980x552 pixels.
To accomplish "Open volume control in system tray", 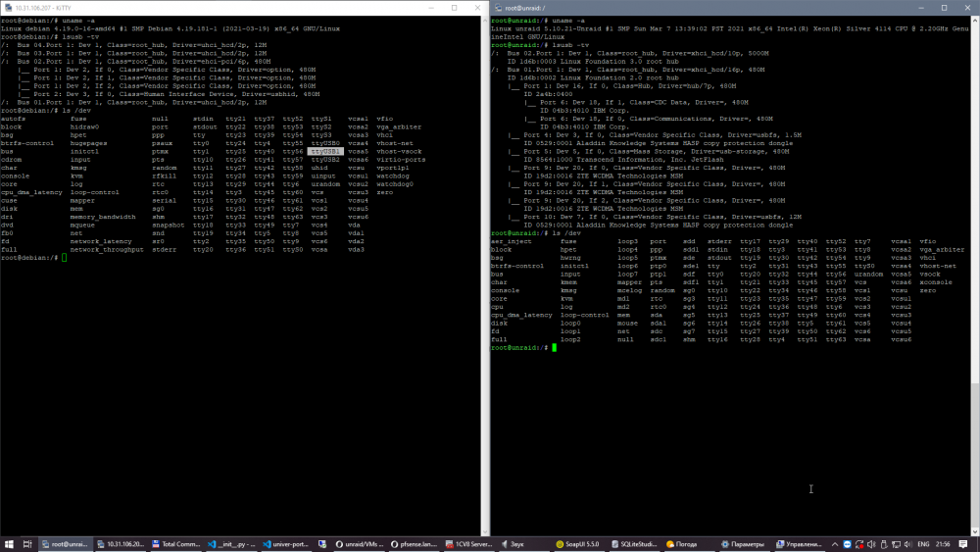I will point(908,544).
